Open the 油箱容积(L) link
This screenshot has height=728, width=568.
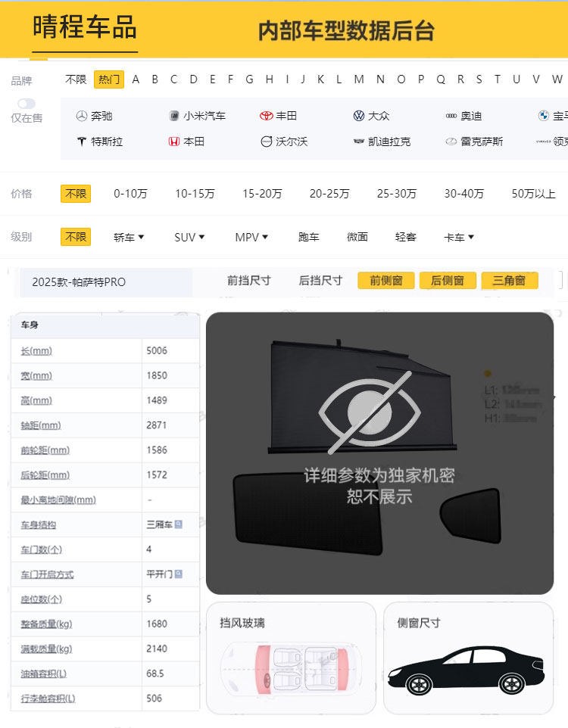click(44, 674)
